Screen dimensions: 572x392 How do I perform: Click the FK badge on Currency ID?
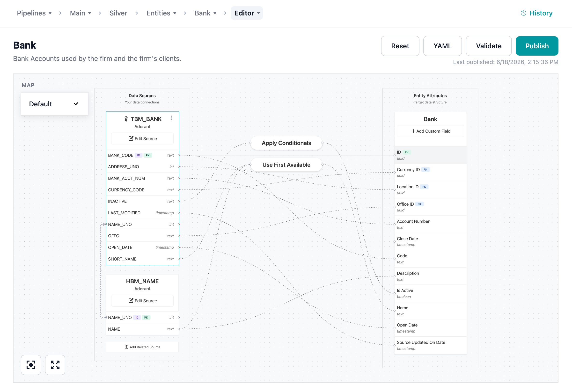tap(425, 170)
